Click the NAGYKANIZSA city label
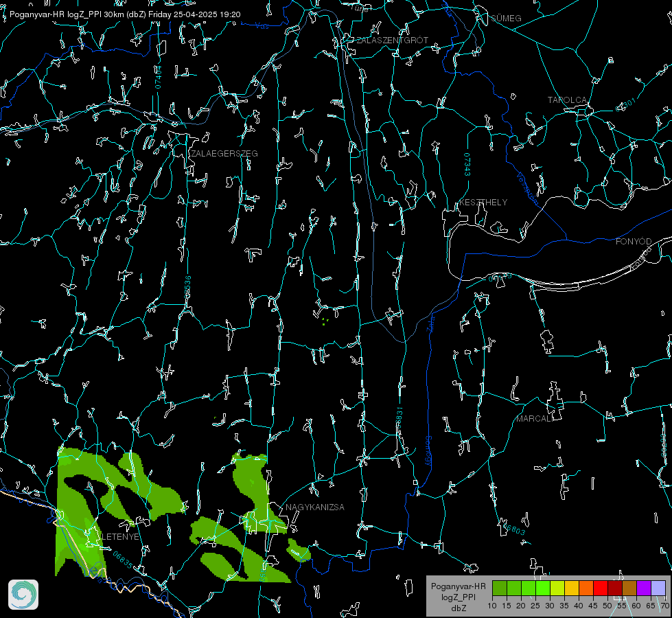The height and width of the screenshot is (618, 672). 315,507
